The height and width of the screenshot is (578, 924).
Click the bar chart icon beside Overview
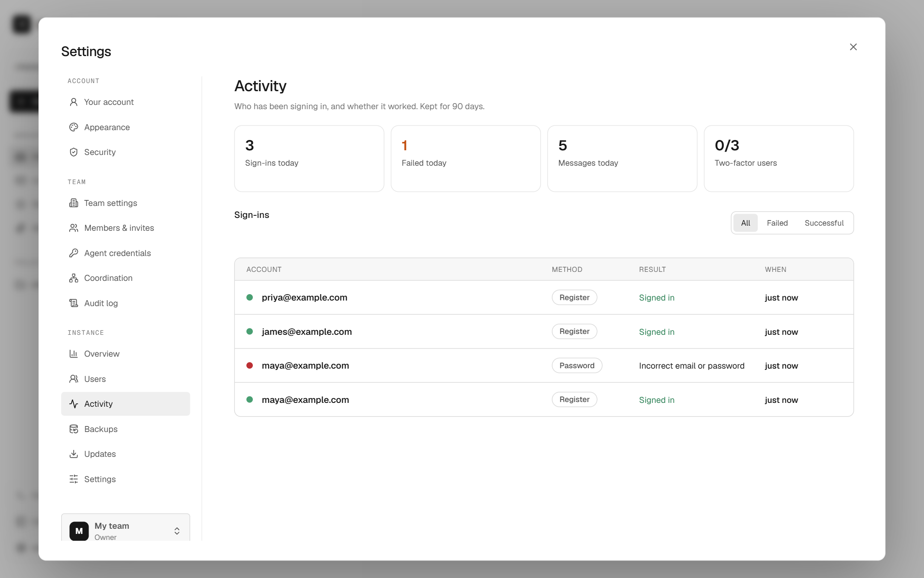pyautogui.click(x=74, y=354)
